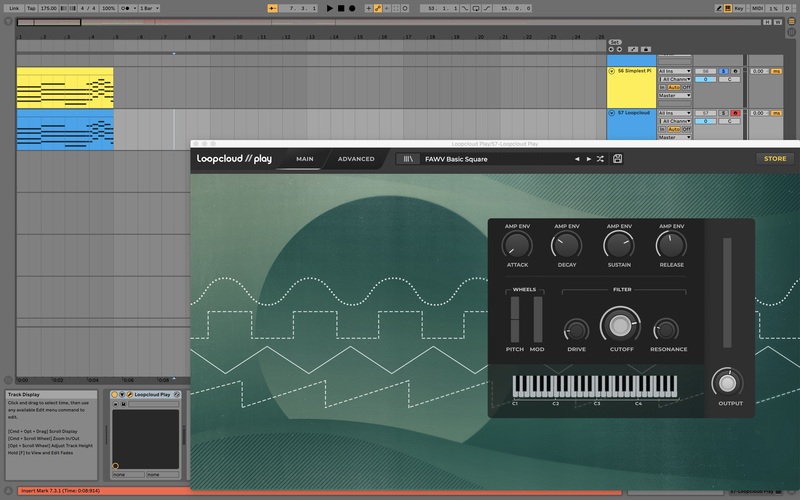
Task: Go to the previous preset arrow
Action: [576, 159]
